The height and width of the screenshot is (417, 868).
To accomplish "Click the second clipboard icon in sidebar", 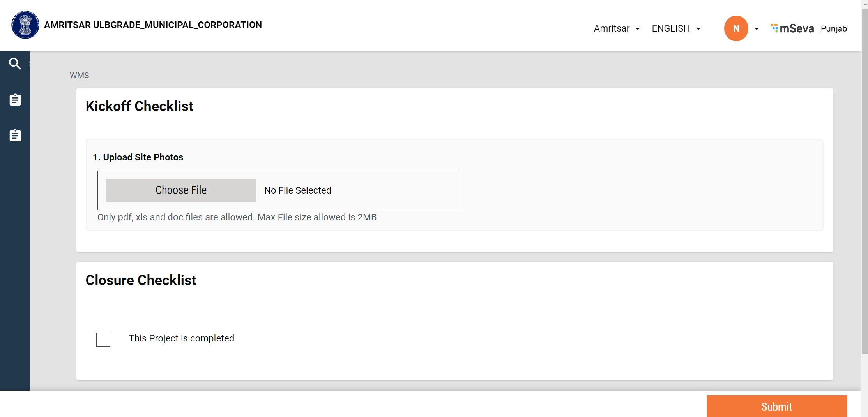I will [x=15, y=135].
